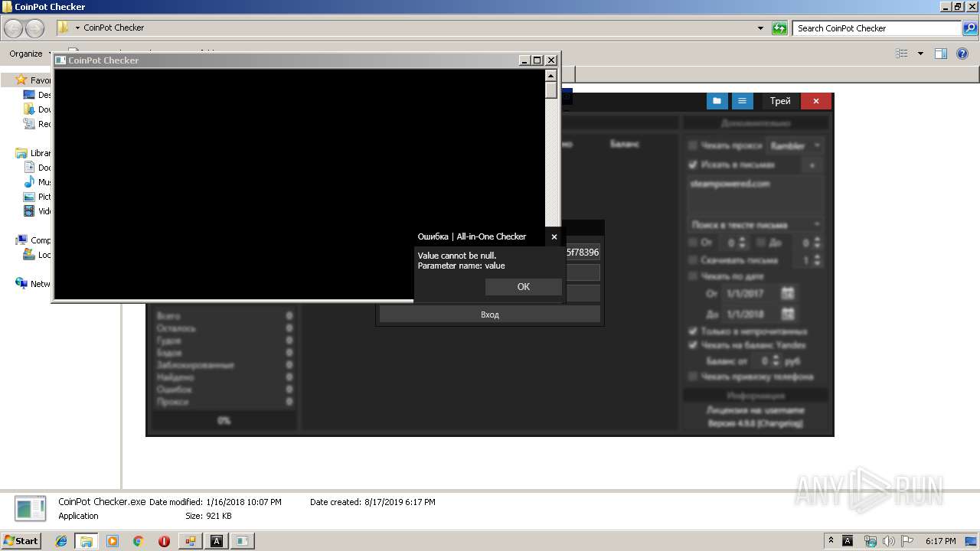
Task: Open the view options dropdown arrow
Action: coord(920,54)
